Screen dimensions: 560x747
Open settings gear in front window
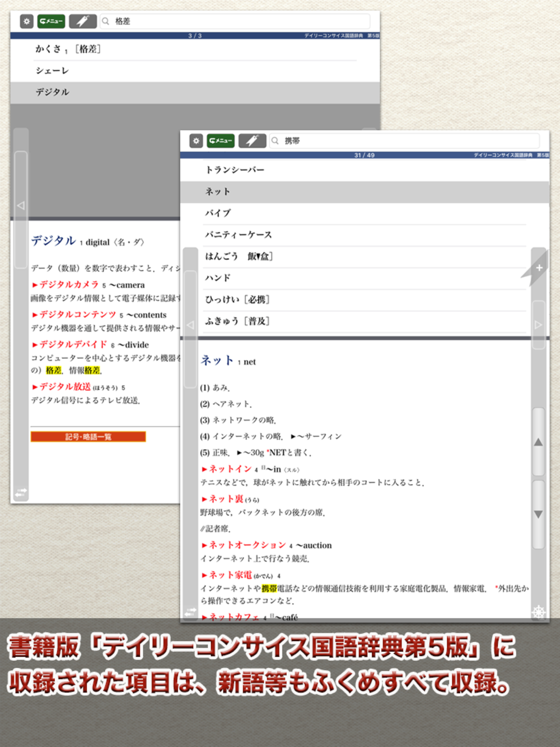coord(196,141)
